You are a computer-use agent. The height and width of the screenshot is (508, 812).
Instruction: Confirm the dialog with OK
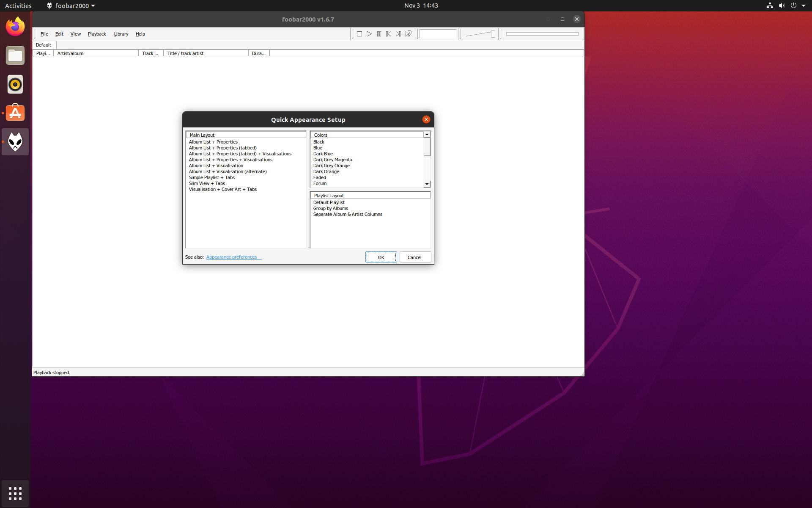tap(381, 257)
